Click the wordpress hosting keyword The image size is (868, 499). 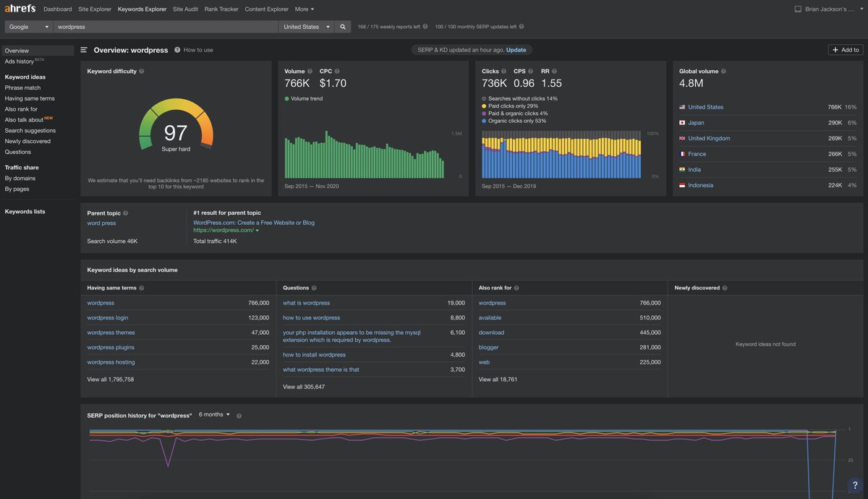[x=111, y=362]
